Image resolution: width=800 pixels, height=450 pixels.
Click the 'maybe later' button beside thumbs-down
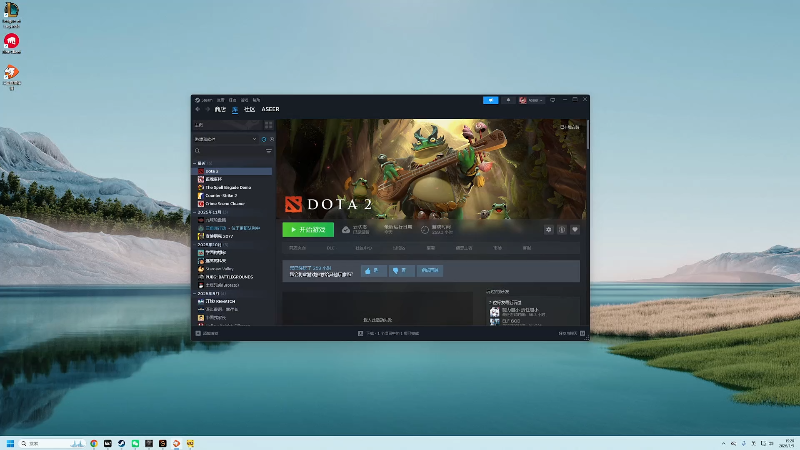430,271
